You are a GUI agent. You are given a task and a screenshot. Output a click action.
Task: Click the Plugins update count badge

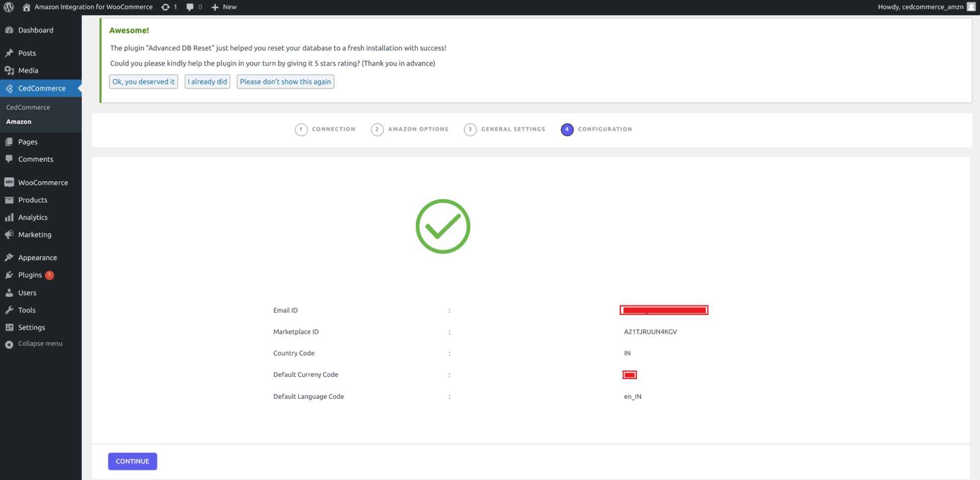[50, 275]
